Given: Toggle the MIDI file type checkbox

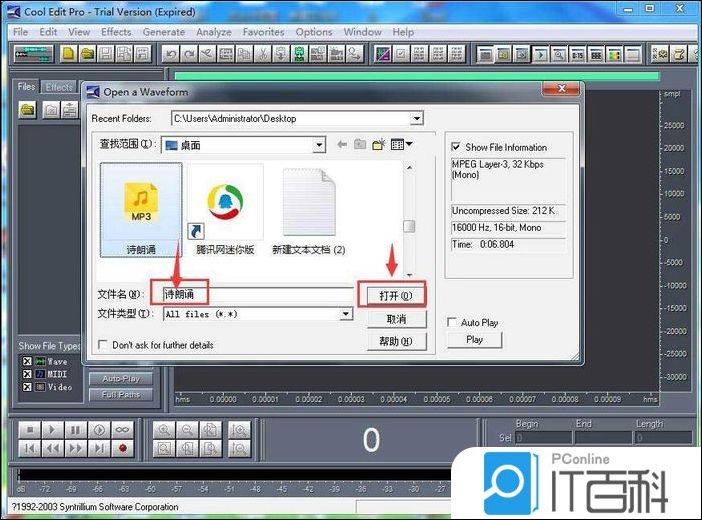Looking at the screenshot, I should [27, 374].
